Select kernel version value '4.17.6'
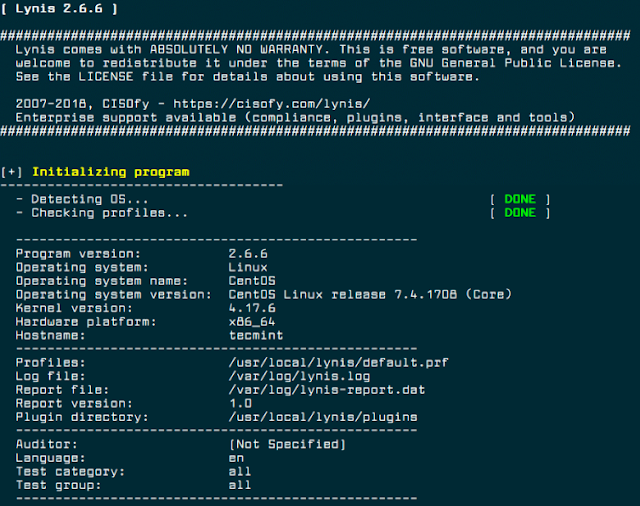The height and width of the screenshot is (506, 640). click(x=252, y=308)
